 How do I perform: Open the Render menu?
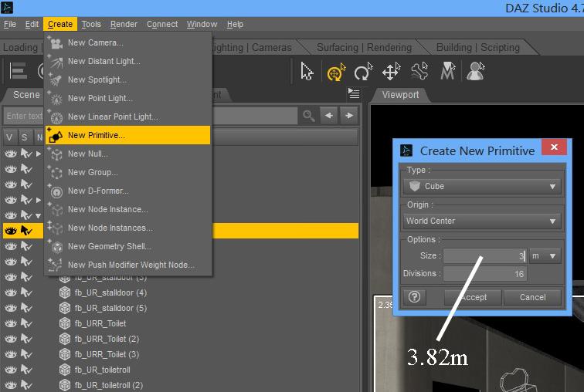pos(124,24)
